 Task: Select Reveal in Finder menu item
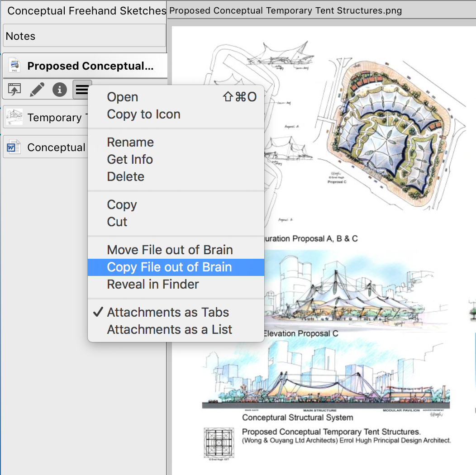pos(153,284)
